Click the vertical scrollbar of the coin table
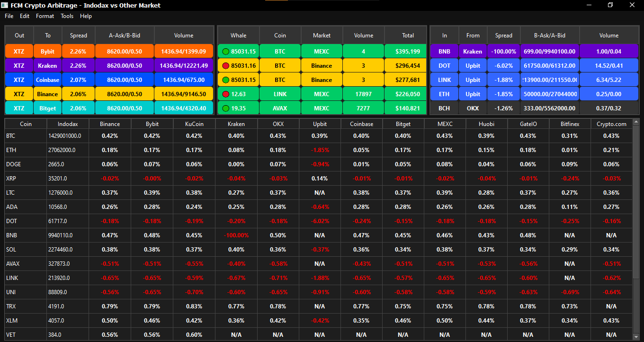Screen dimensions: 644x342 point(635,213)
